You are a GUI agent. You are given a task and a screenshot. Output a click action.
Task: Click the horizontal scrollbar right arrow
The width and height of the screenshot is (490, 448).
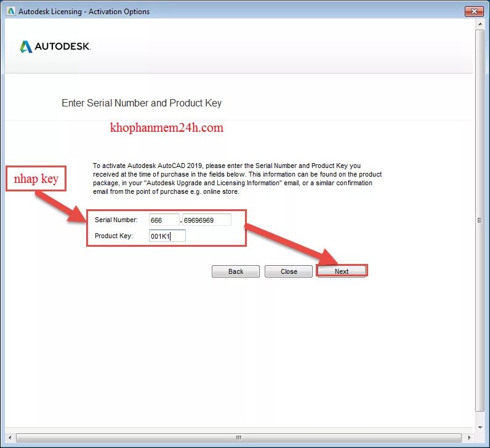(468, 438)
